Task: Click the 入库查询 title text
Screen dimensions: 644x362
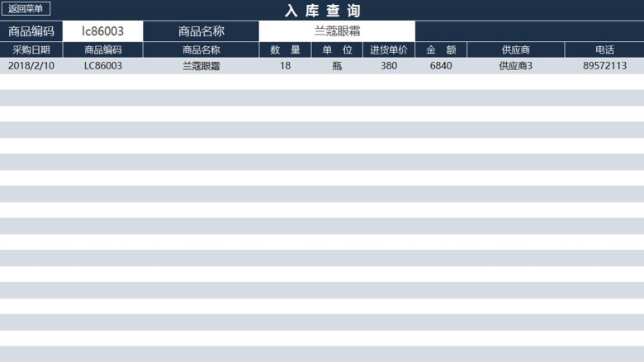Action: coord(323,11)
